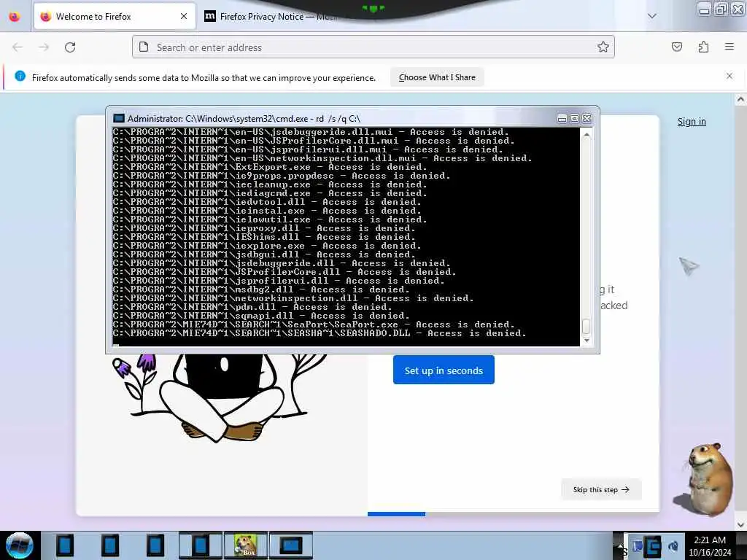
Task: Click the pdm.dll access denied line
Action: tap(252, 307)
